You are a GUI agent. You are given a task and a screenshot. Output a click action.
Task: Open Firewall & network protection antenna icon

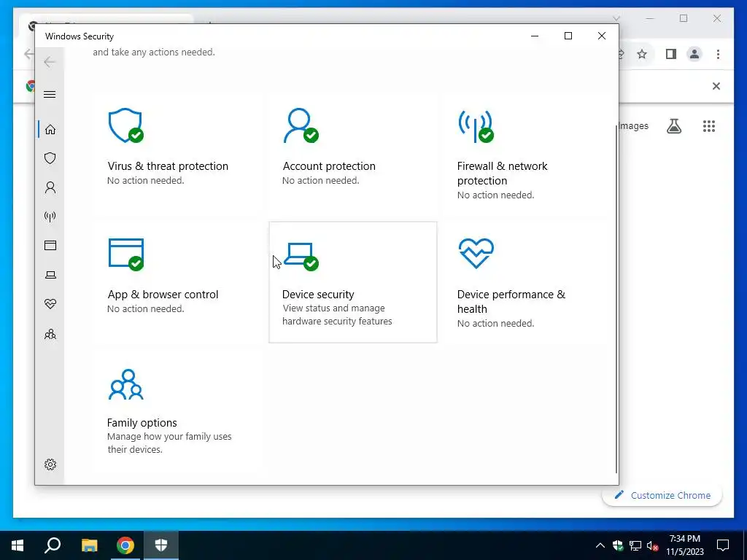coord(476,126)
